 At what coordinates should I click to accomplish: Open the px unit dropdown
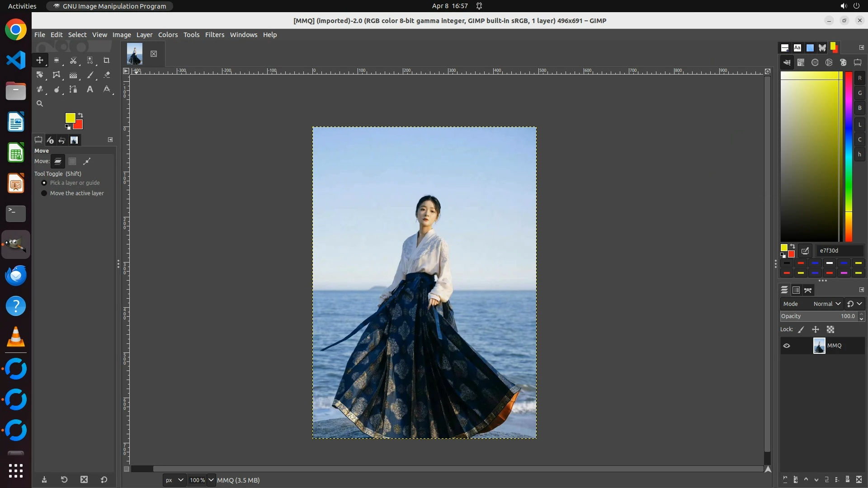tap(174, 480)
